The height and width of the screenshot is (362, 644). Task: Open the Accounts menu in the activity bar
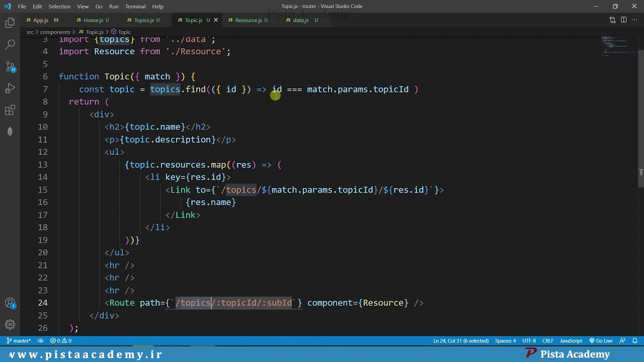pyautogui.click(x=10, y=303)
